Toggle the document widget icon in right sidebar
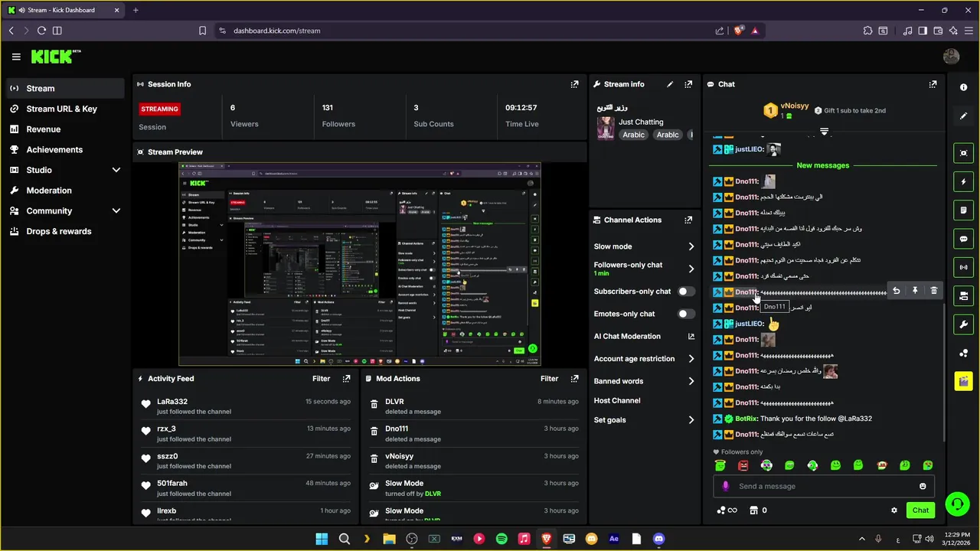 tap(964, 210)
